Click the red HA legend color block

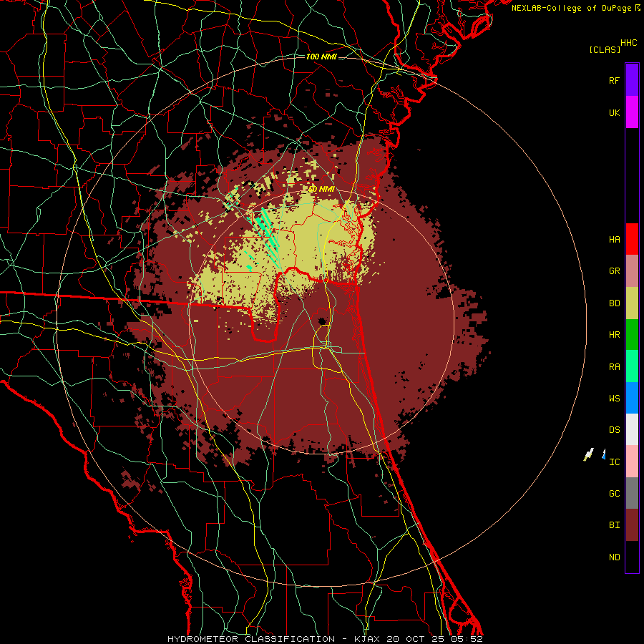632,239
